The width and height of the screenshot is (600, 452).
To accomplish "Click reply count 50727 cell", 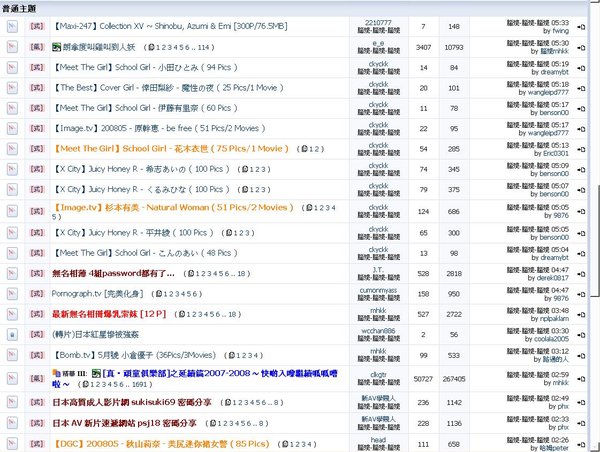I will click(x=423, y=379).
